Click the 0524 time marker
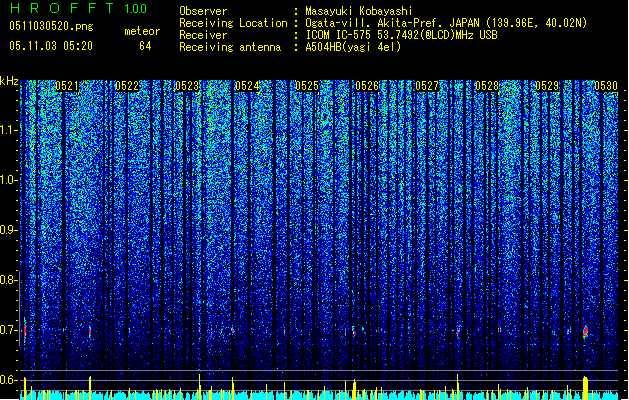 pyautogui.click(x=247, y=86)
